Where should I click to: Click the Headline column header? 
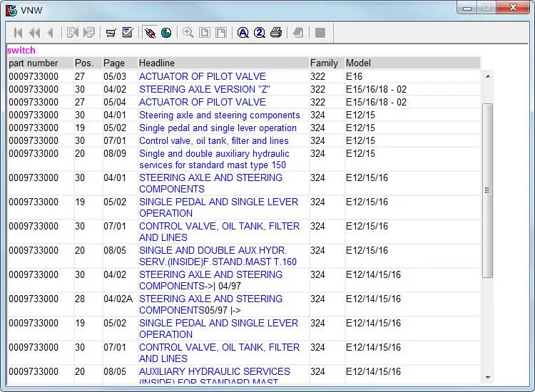click(x=157, y=63)
